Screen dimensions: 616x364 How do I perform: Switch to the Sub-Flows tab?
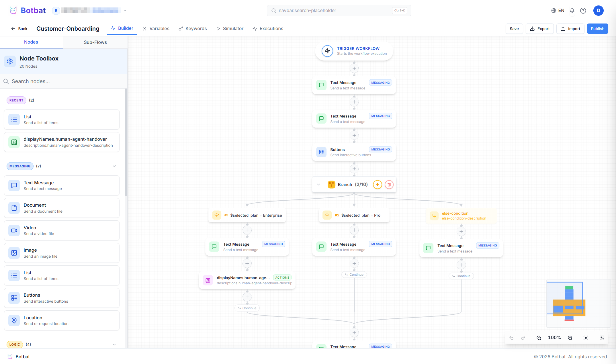pos(95,42)
